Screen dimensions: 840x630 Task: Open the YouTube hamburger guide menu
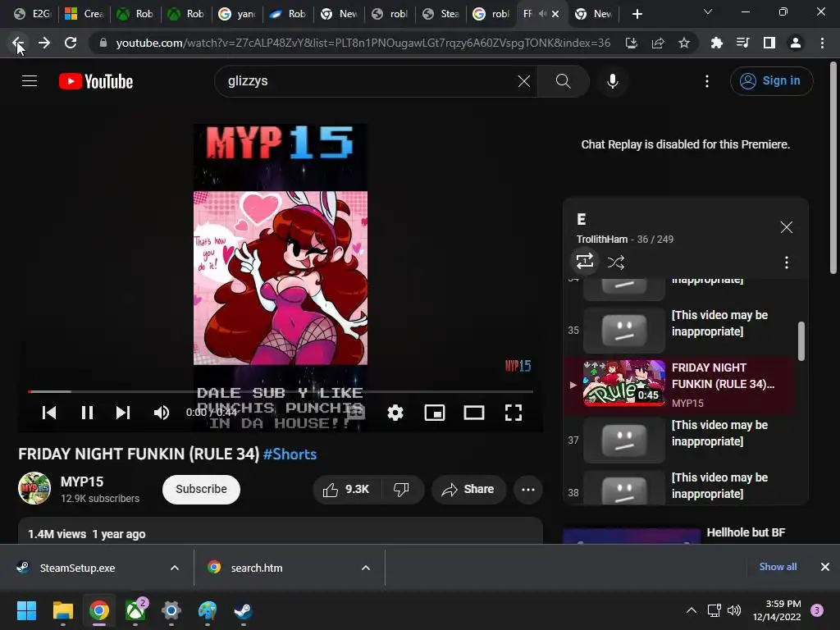(30, 81)
